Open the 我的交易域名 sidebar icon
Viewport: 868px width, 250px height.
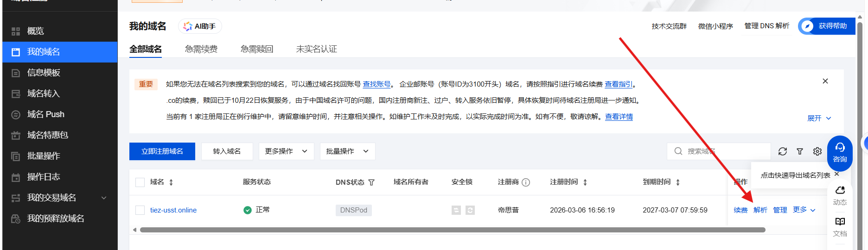tap(16, 198)
